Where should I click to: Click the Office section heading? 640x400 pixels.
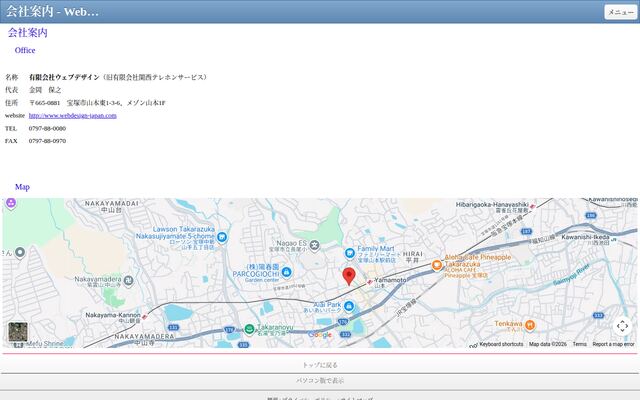[x=25, y=50]
